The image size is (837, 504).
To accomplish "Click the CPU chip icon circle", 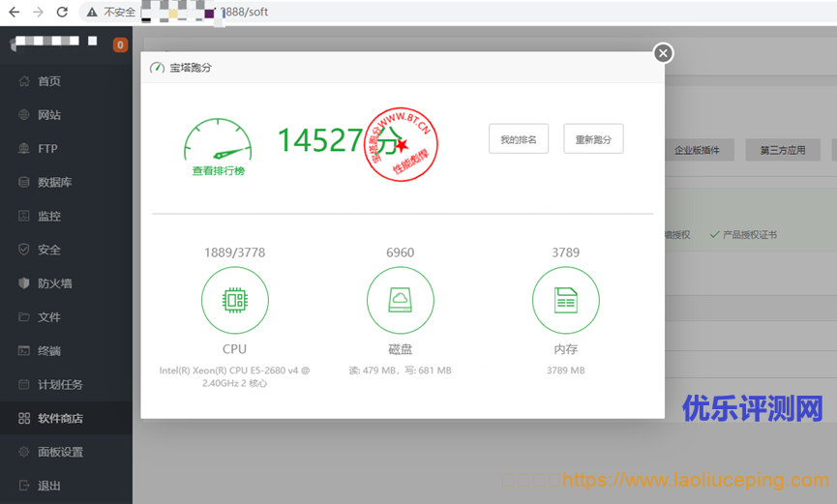I will (235, 300).
